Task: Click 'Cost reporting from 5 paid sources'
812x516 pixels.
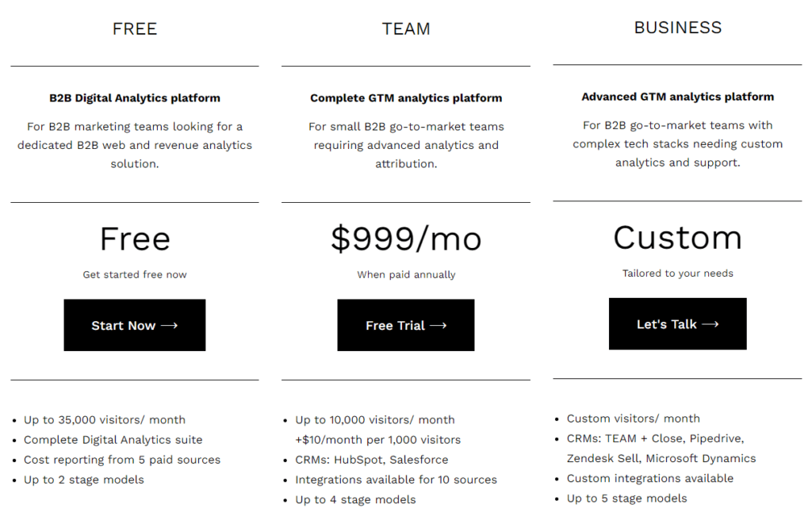Action: (x=122, y=459)
